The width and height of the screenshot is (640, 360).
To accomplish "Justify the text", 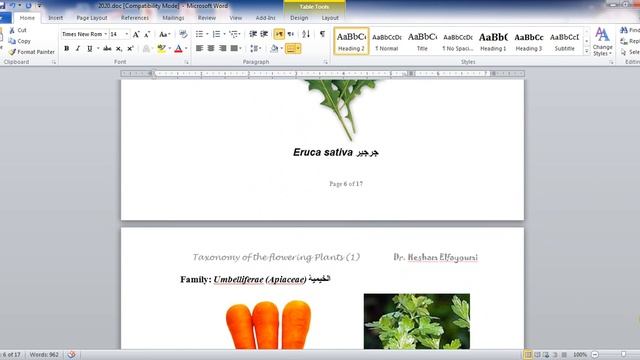I will tap(234, 49).
